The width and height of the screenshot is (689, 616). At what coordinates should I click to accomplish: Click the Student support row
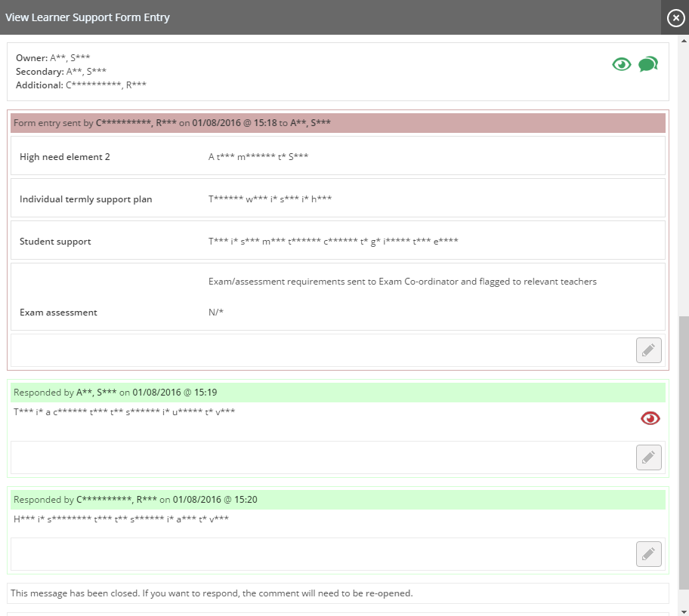[338, 242]
